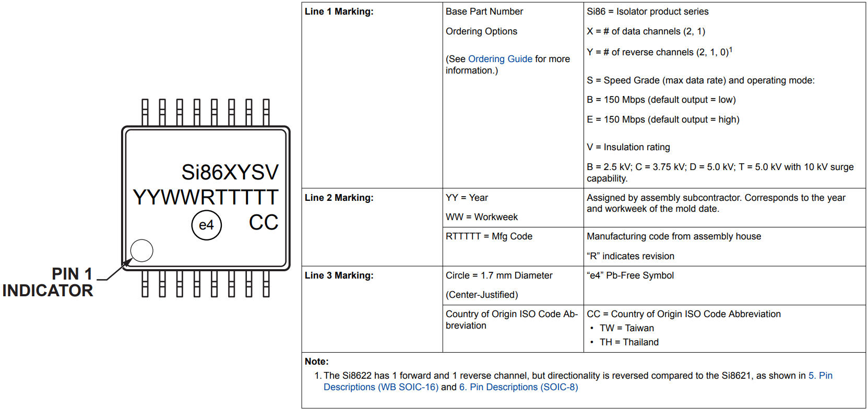
Task: Click 'YY = Year' text
Action: pyautogui.click(x=467, y=198)
